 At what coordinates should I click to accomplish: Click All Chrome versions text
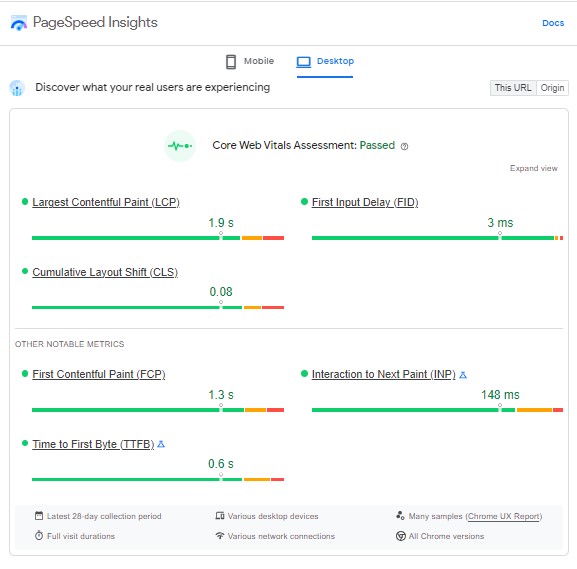[446, 536]
